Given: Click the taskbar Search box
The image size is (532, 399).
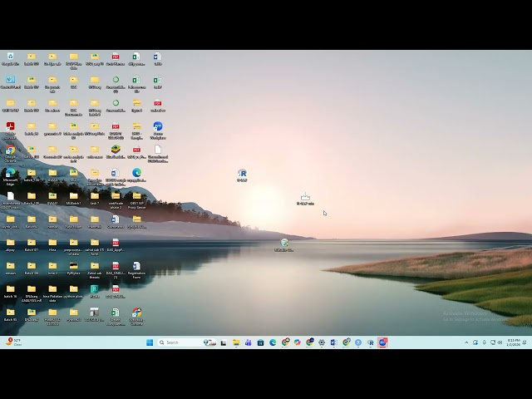Looking at the screenshot, I should pos(177,342).
